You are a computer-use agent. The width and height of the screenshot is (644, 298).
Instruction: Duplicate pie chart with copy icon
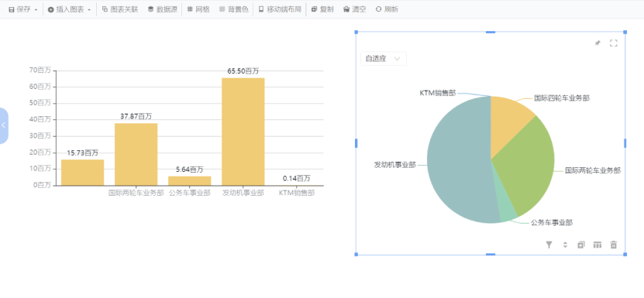[x=580, y=245]
